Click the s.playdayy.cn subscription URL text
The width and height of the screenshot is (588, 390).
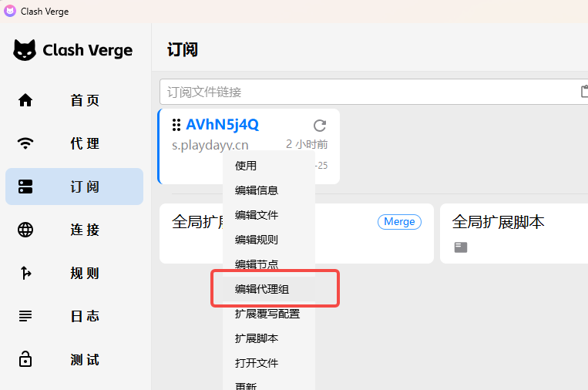tap(210, 145)
